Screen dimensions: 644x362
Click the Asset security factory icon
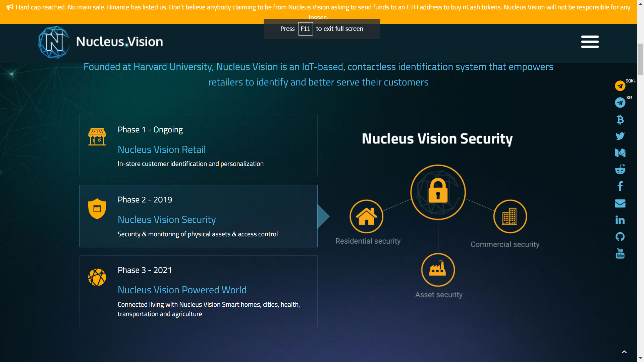pos(438,270)
